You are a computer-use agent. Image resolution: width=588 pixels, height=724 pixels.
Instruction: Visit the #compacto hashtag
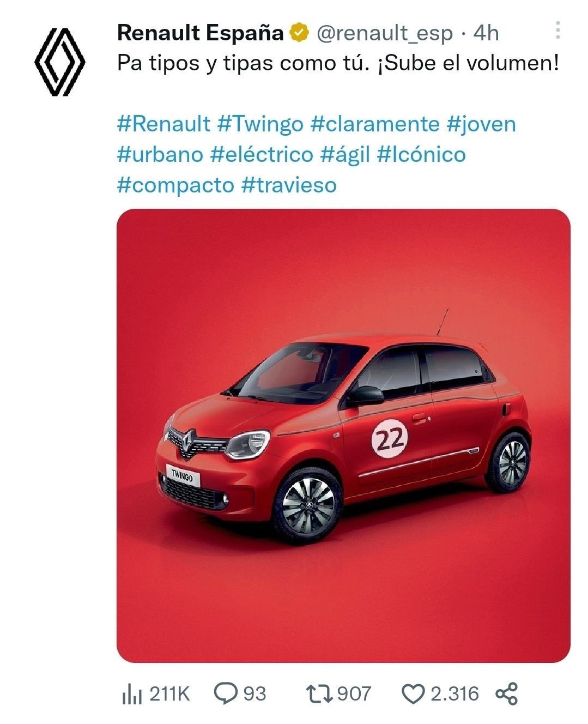pos(175,186)
